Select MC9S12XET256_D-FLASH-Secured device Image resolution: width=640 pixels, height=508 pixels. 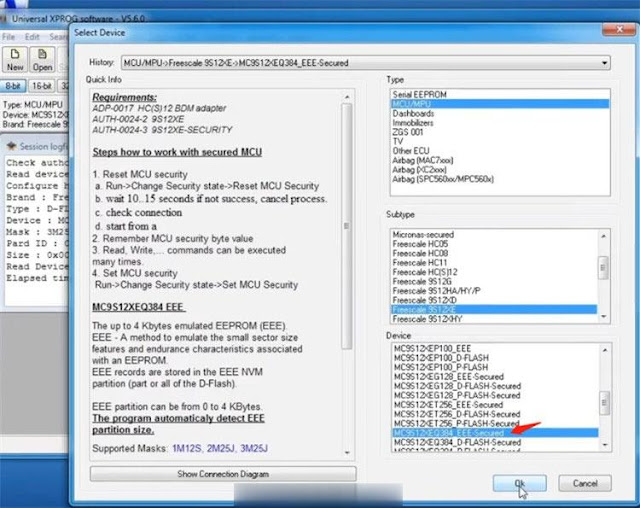point(495,414)
